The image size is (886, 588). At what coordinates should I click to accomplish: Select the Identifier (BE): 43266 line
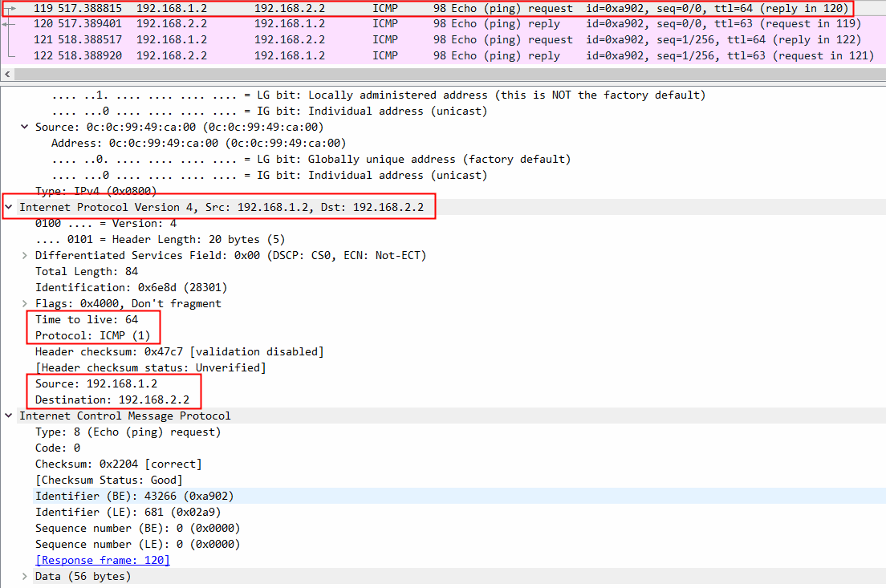pyautogui.click(x=134, y=496)
